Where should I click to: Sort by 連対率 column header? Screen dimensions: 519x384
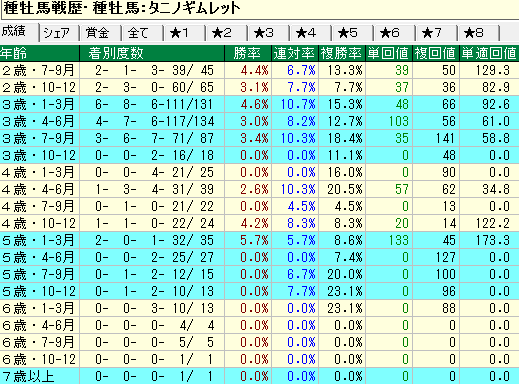tap(295, 53)
